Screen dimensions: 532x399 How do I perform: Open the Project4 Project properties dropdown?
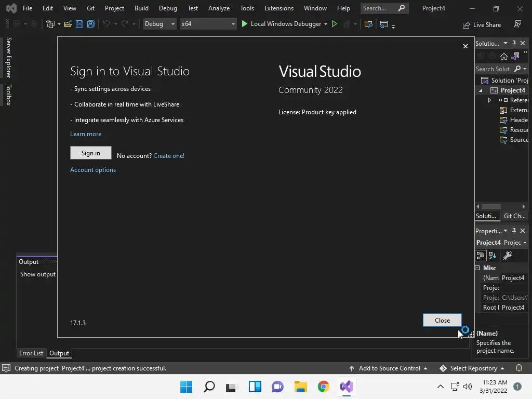pos(525,243)
